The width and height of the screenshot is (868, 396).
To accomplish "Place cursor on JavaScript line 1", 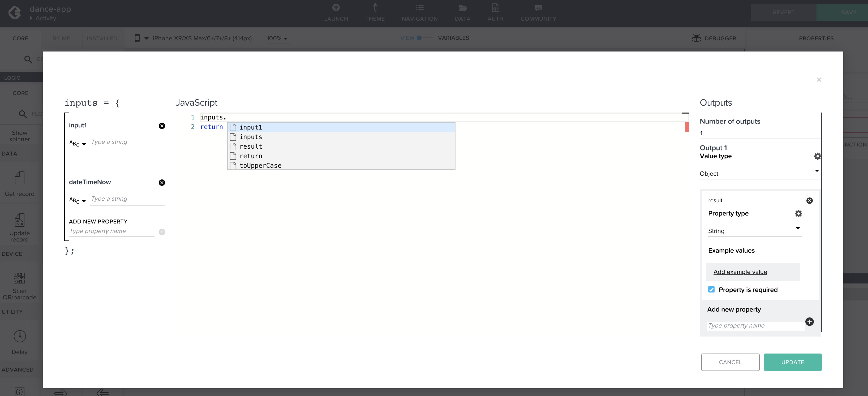I will click(440, 117).
